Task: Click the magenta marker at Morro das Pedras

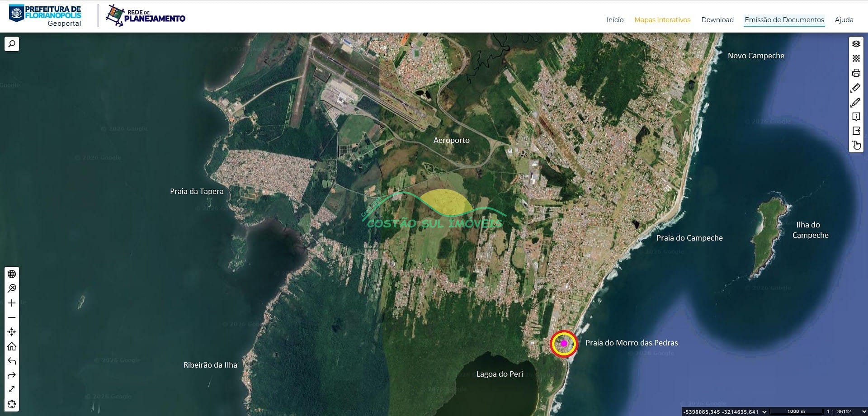Action: click(564, 344)
